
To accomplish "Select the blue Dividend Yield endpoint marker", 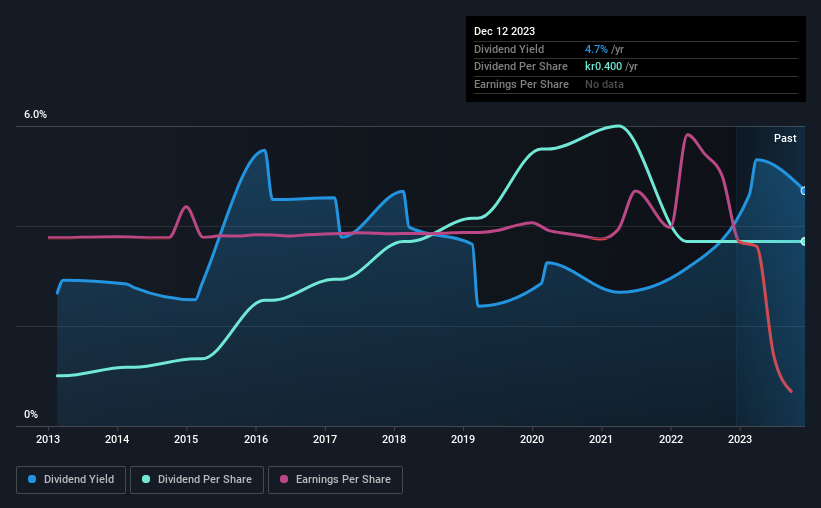I will (804, 191).
